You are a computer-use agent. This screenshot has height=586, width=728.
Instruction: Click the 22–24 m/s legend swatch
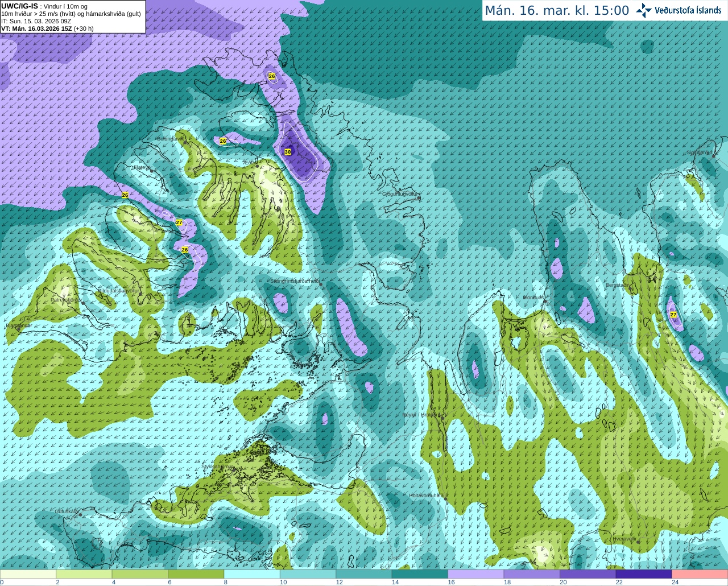(x=644, y=574)
